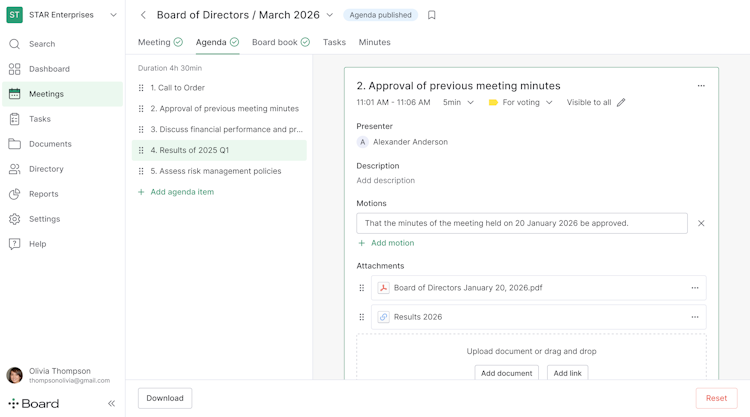
Task: Switch to the Minutes tab
Action: click(x=374, y=42)
